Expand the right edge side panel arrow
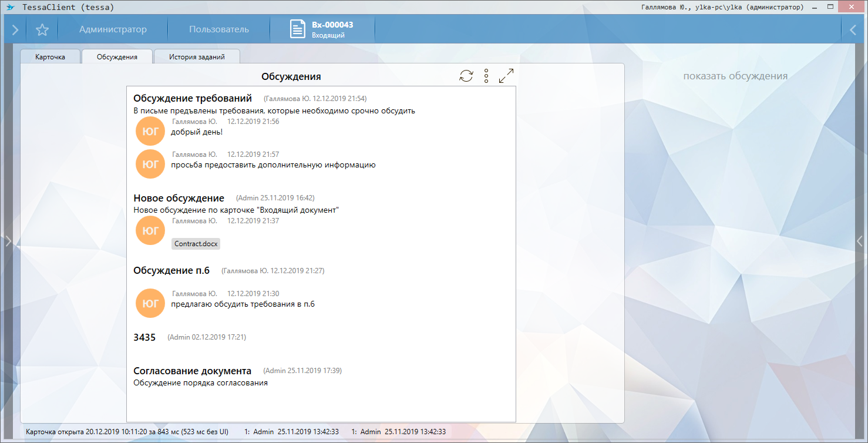 coord(860,240)
